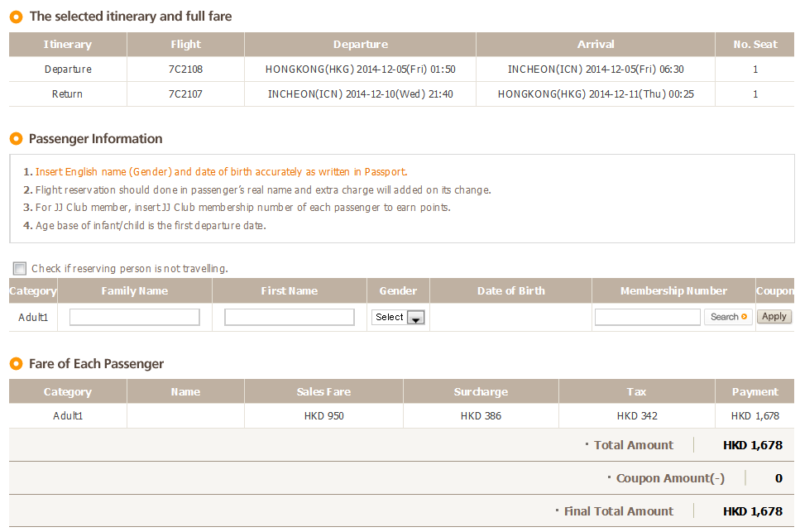Click the Arrival column header in itinerary table

(596, 45)
